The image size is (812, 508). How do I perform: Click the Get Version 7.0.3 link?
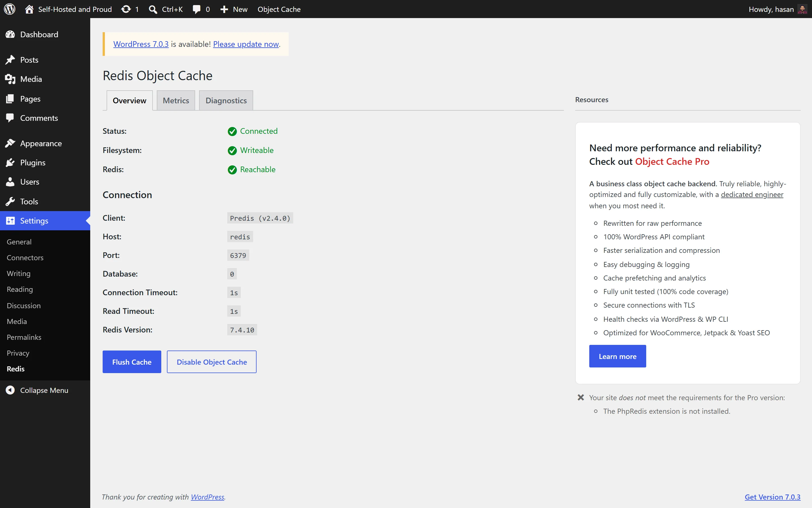click(773, 497)
